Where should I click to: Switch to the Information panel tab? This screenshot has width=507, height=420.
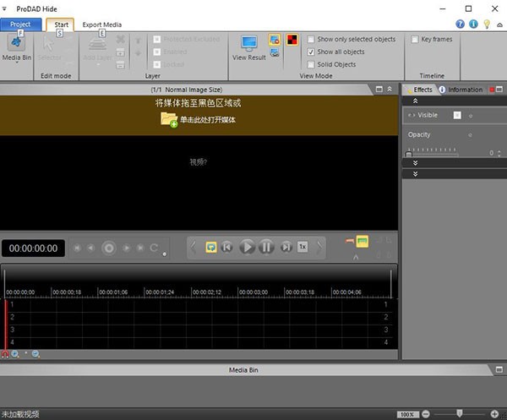[x=464, y=90]
